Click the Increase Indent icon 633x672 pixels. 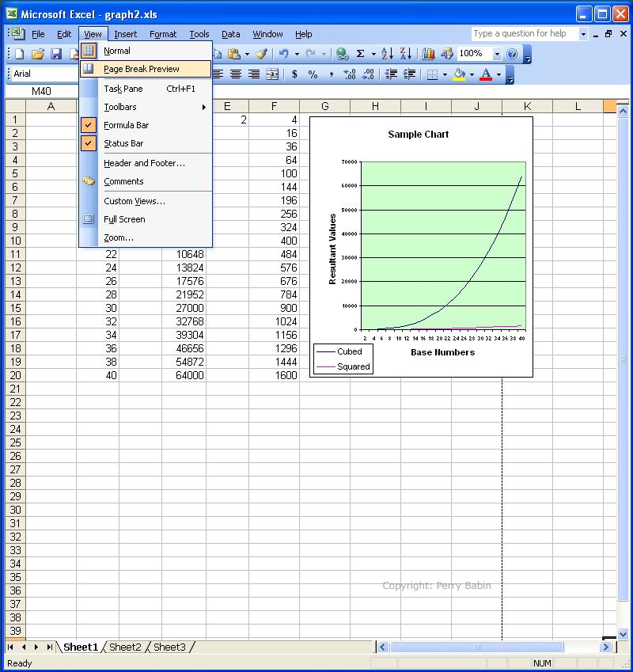tap(409, 74)
